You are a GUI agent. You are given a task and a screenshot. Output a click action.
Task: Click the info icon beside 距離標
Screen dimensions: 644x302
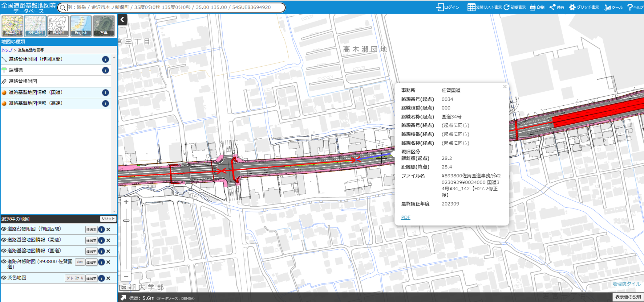coord(106,70)
